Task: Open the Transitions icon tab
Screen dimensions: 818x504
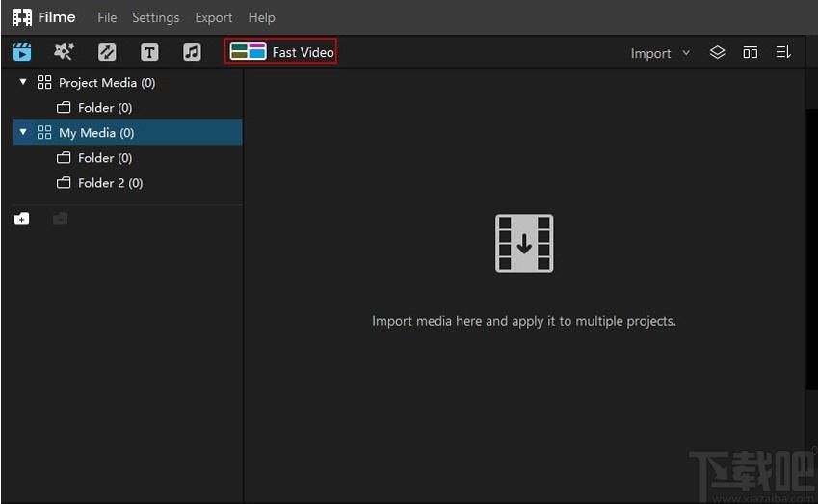Action: [107, 52]
